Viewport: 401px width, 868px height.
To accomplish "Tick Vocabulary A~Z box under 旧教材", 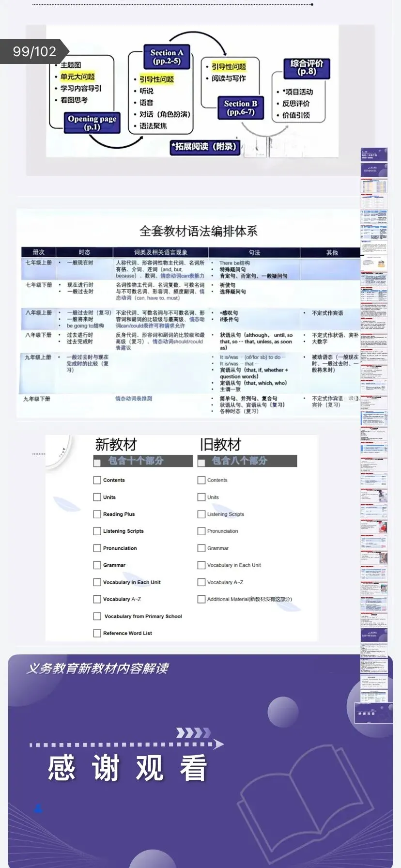I will [201, 582].
